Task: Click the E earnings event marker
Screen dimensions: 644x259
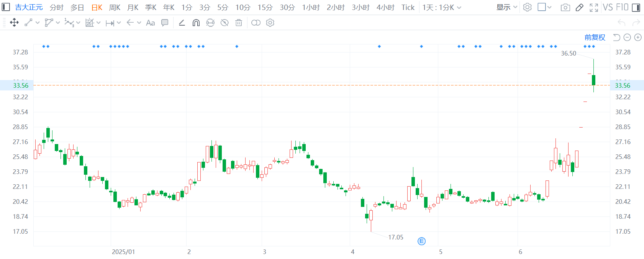Action: pos(421,241)
